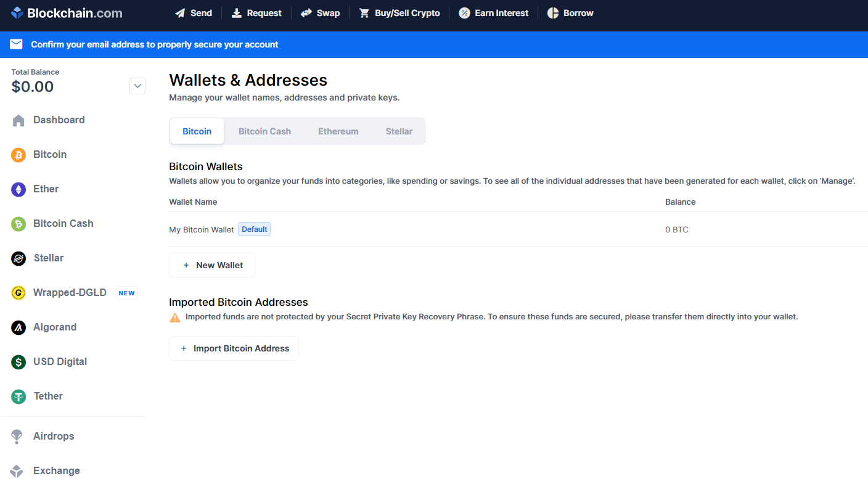The height and width of the screenshot is (484, 868).
Task: Open Tether in the sidebar
Action: (48, 396)
